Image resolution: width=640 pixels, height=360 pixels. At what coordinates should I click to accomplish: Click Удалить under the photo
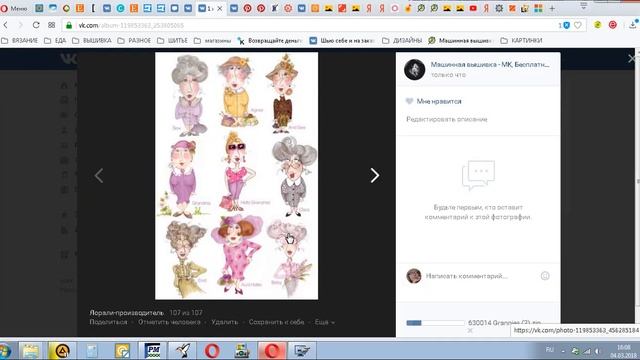[x=224, y=322]
